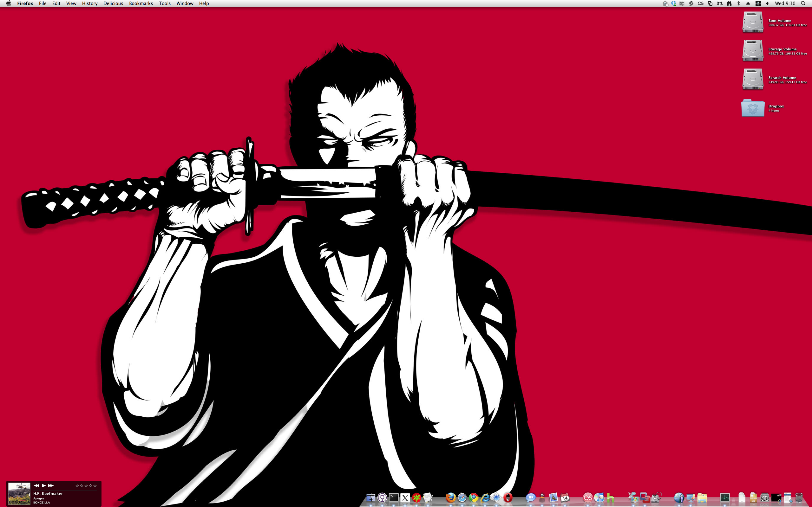Open iTunes from the dock

tap(599, 497)
